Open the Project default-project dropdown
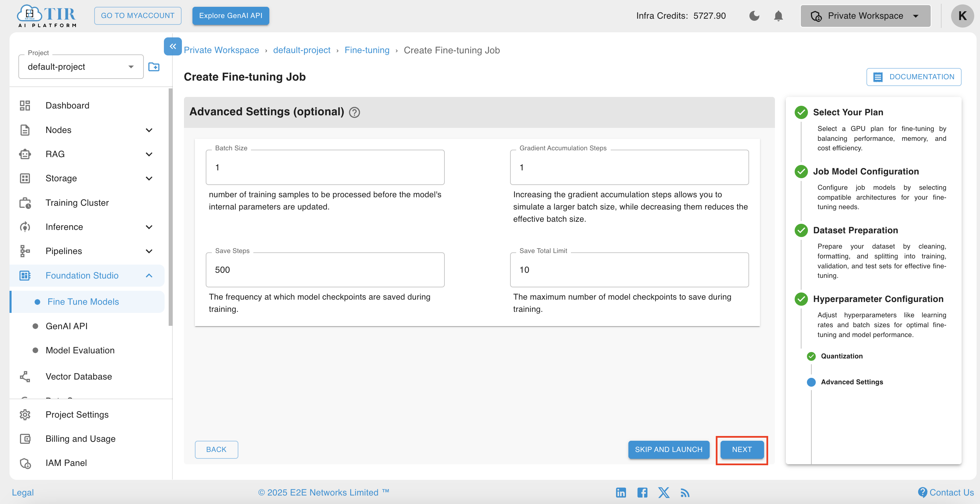 pyautogui.click(x=81, y=67)
